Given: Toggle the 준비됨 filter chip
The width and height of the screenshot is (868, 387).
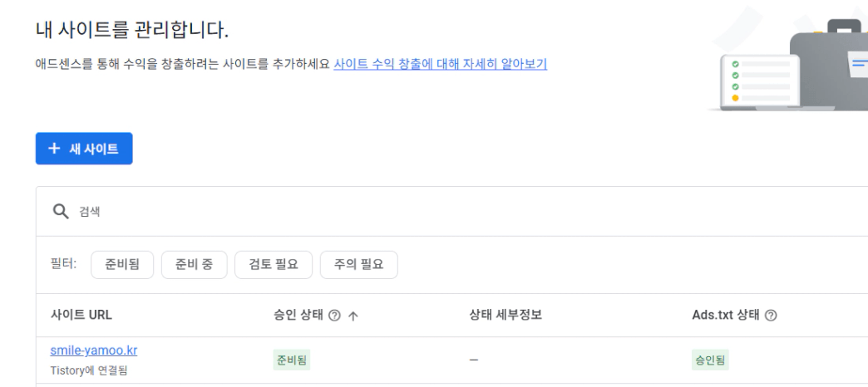Looking at the screenshot, I should click(122, 265).
